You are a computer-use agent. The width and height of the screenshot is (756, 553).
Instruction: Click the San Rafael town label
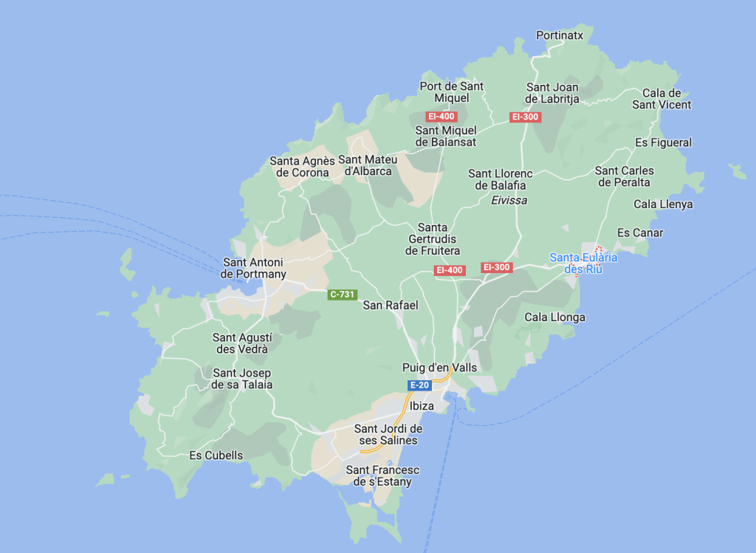pyautogui.click(x=391, y=306)
